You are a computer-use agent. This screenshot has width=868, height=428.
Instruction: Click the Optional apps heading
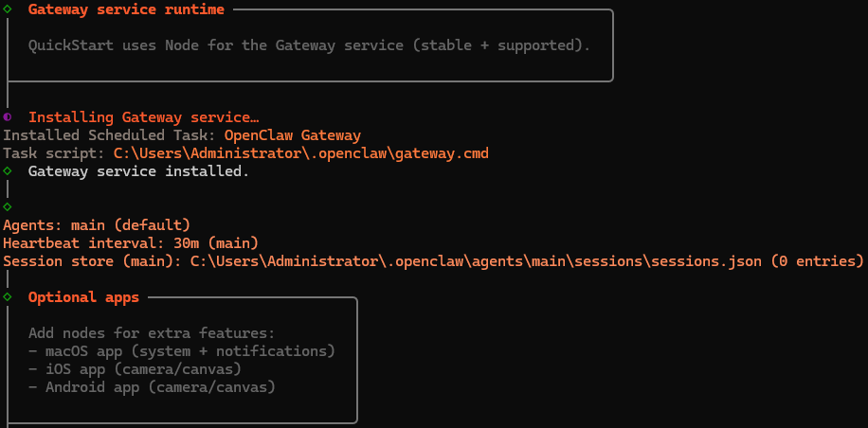pos(83,297)
